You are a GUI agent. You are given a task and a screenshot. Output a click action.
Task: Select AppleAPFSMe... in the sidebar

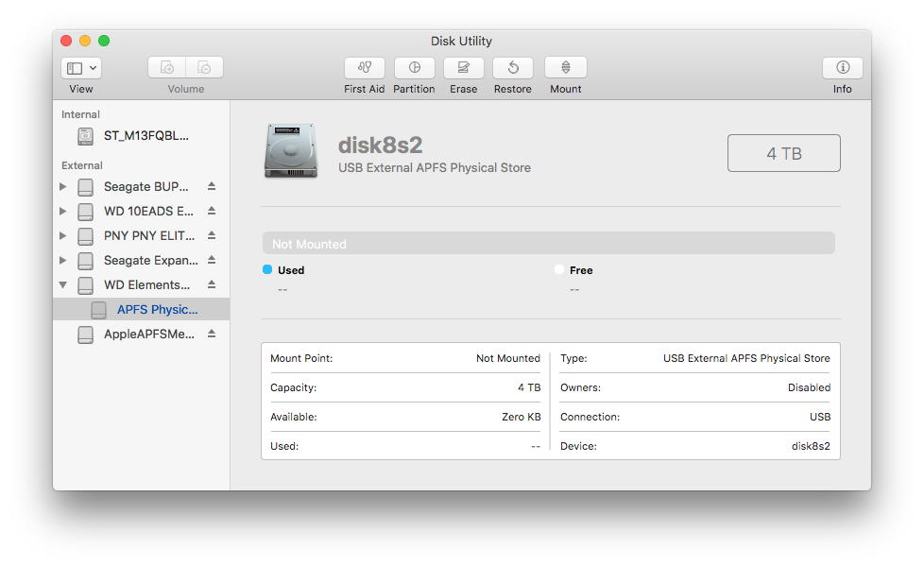click(x=149, y=334)
